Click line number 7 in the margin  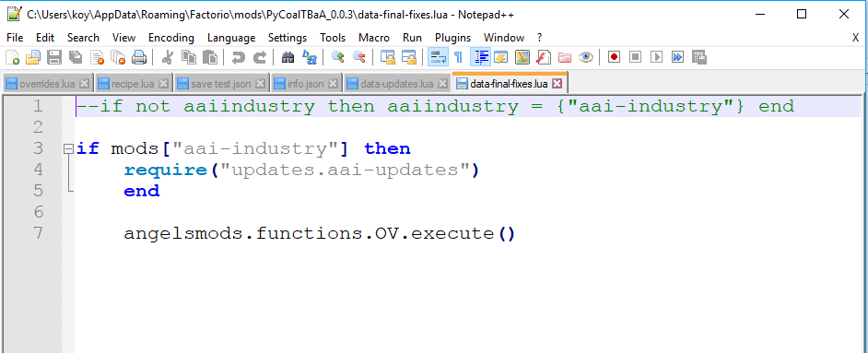click(x=38, y=233)
